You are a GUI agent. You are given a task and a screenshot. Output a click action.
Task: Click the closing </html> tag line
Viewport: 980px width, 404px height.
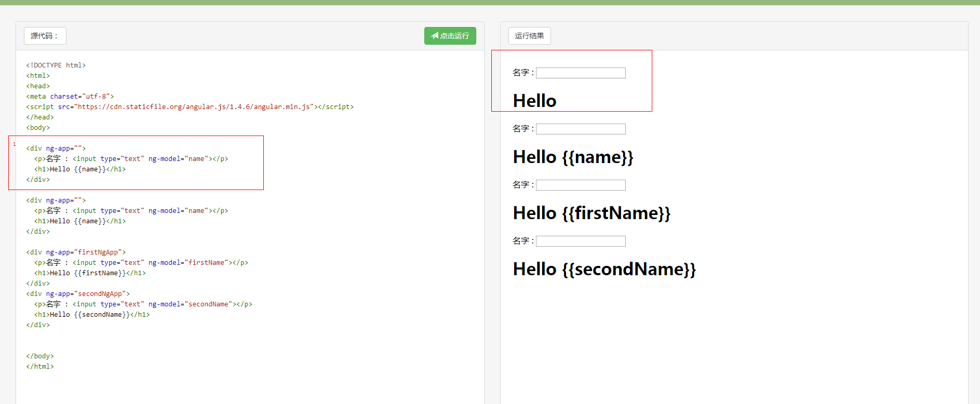40,367
